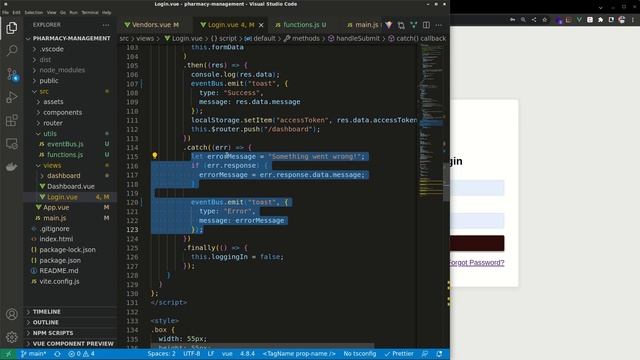Screen dimensions: 640x360
Task: Click the browser bookmark star icon
Action: click(544, 20)
